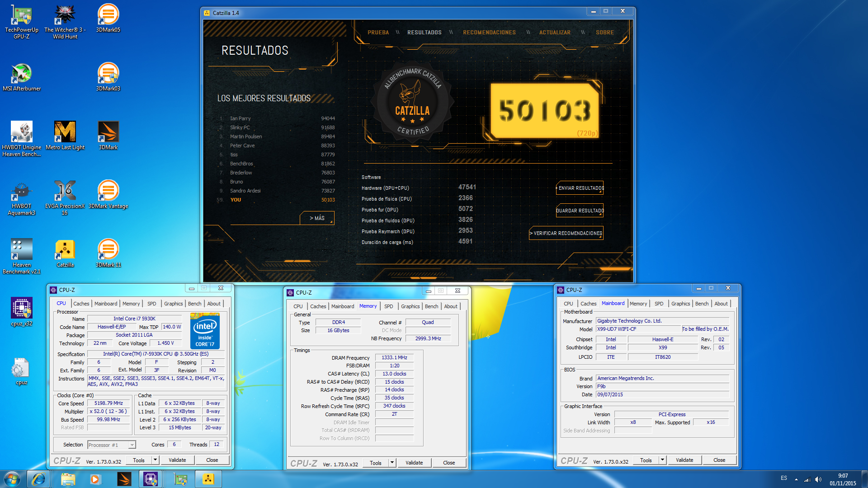
Task: Click the 50103 score badge
Action: 545,111
